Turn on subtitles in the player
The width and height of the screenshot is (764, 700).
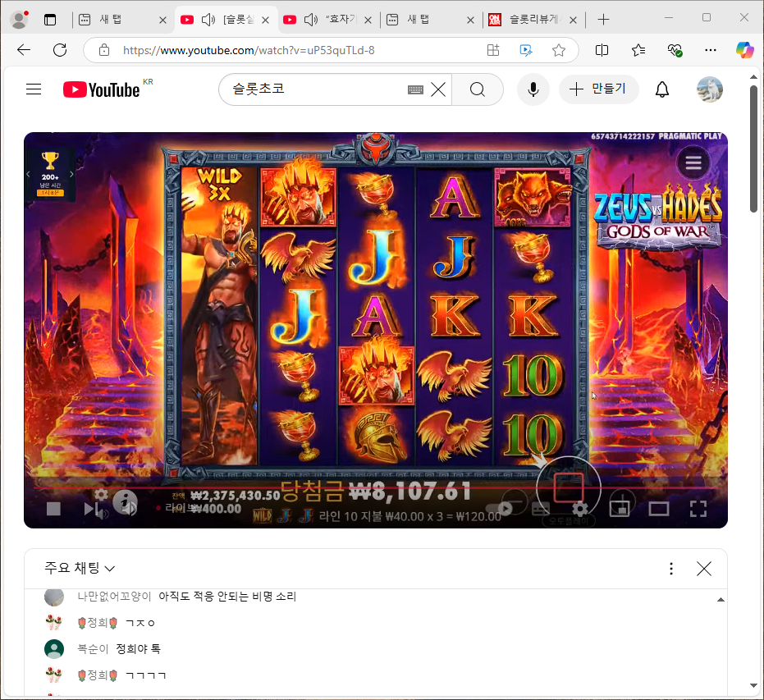click(x=541, y=509)
